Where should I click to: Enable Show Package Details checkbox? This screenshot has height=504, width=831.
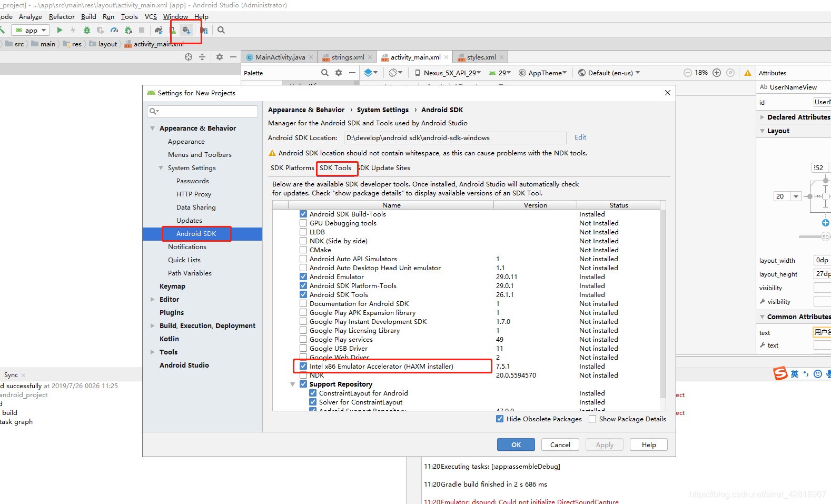click(592, 419)
